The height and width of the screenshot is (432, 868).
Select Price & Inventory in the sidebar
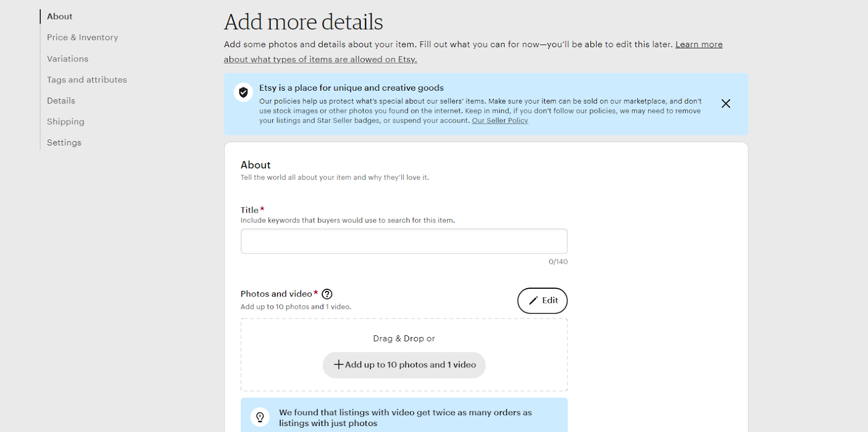click(82, 37)
